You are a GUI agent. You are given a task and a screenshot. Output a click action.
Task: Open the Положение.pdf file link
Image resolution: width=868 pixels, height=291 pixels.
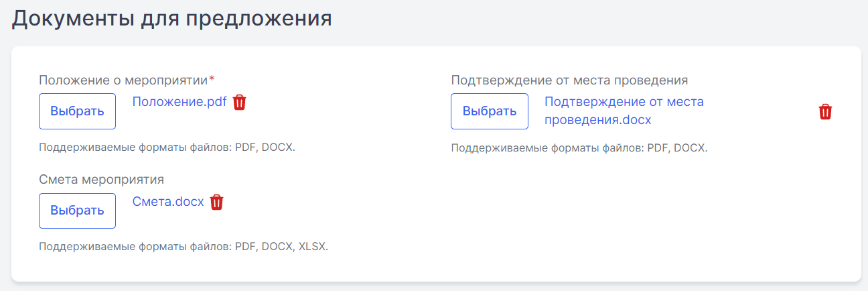coord(179,102)
